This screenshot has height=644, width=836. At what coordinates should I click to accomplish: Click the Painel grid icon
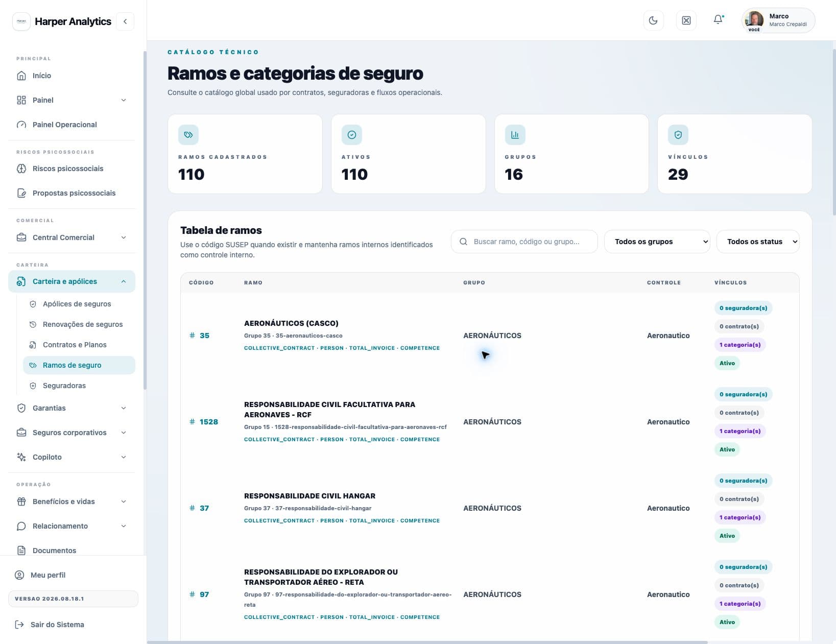21,100
